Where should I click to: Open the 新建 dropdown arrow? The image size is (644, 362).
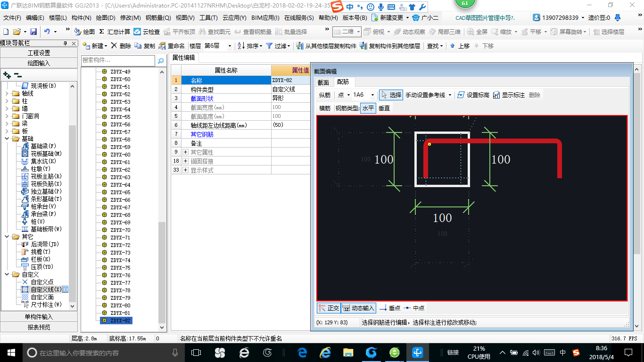tap(106, 46)
